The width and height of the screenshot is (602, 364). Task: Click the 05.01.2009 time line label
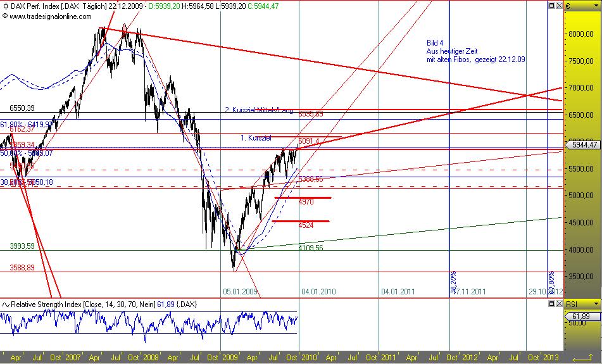click(x=240, y=292)
